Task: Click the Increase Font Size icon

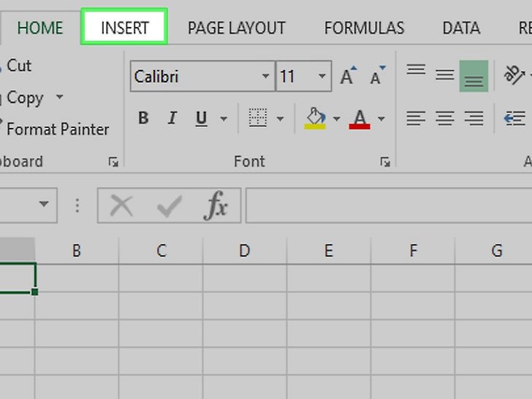Action: click(x=348, y=76)
